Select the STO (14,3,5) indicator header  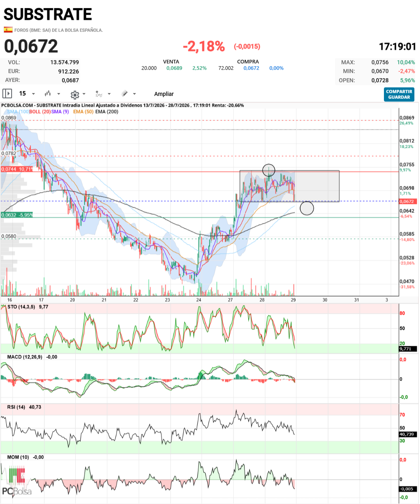click(x=21, y=307)
